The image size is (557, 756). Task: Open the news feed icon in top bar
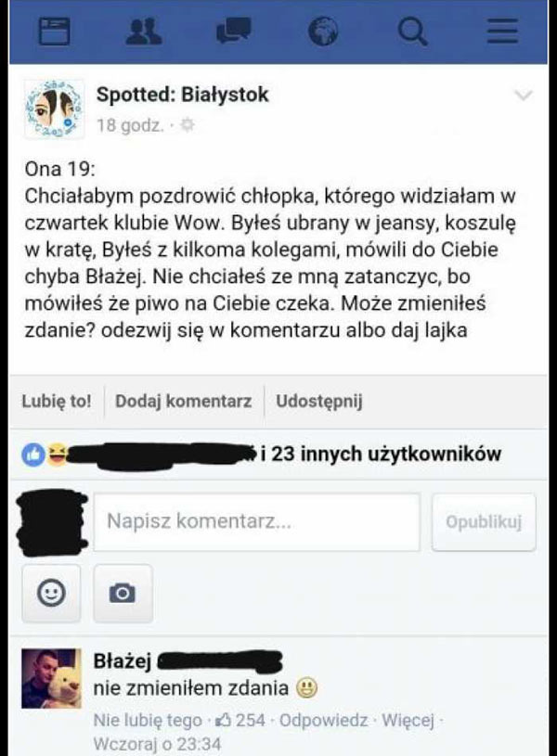[54, 32]
